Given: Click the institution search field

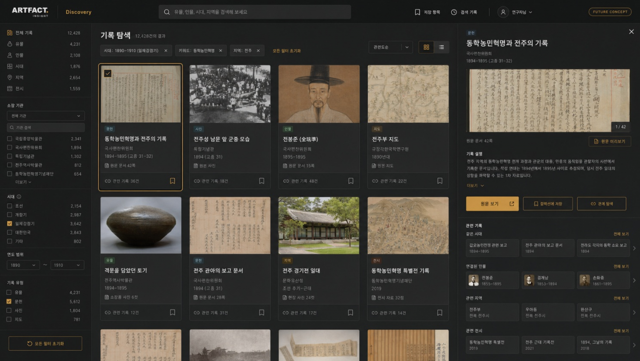Looking at the screenshot, I should pyautogui.click(x=46, y=128).
